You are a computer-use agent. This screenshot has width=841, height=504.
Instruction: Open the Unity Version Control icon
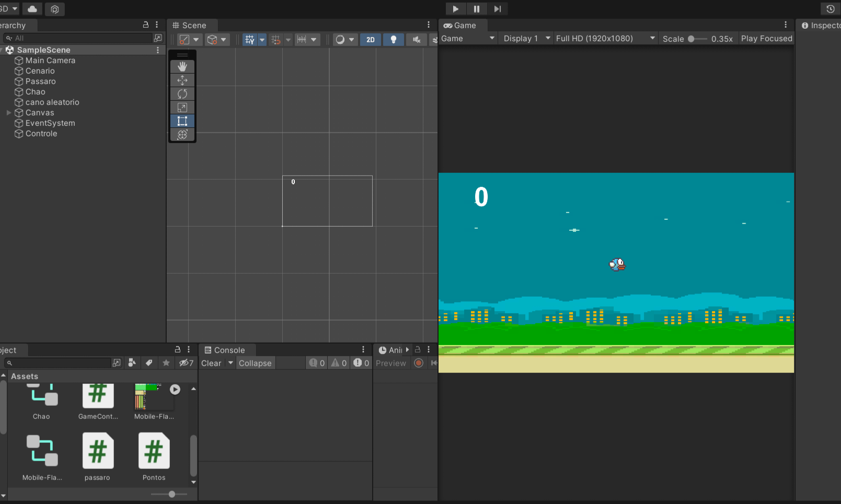[55, 9]
